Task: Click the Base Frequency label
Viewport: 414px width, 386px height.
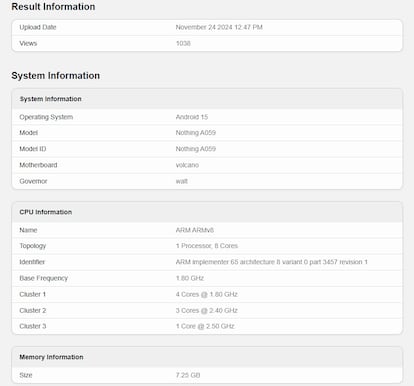Action: 44,278
